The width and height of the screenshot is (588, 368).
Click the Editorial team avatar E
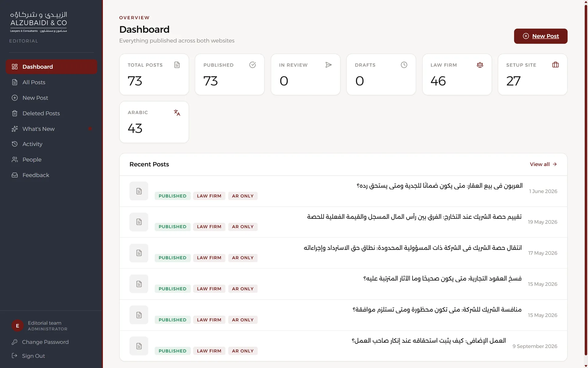[17, 326]
